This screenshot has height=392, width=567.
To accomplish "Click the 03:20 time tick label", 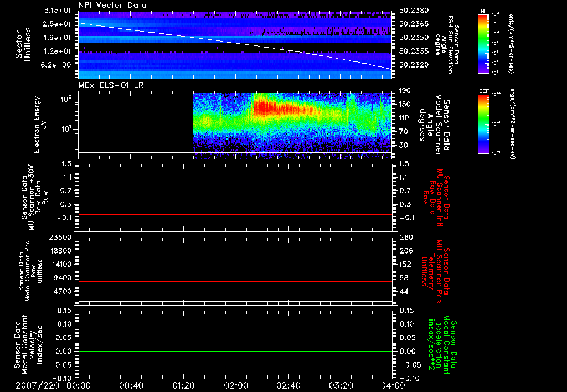I will click(x=341, y=385).
